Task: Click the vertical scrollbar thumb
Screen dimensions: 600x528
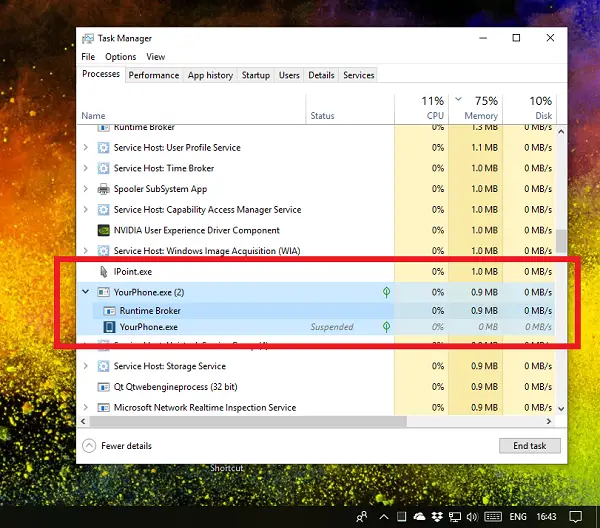Action: pos(561,241)
